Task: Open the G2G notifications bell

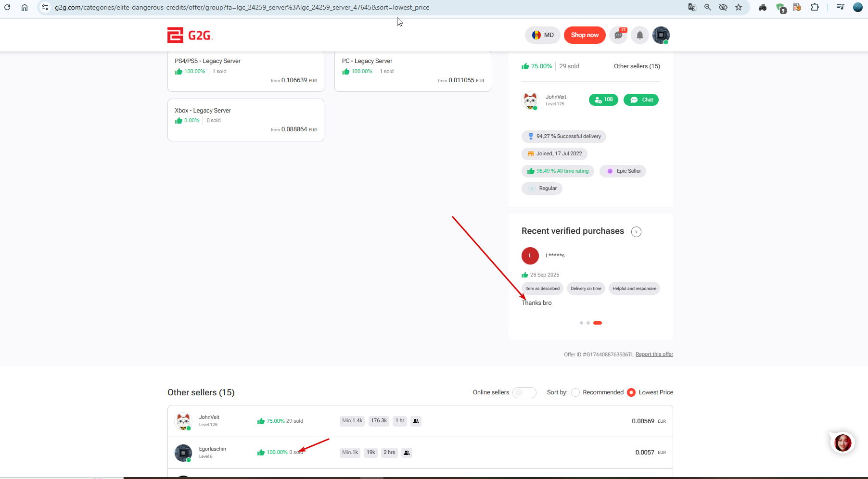Action: coord(640,35)
